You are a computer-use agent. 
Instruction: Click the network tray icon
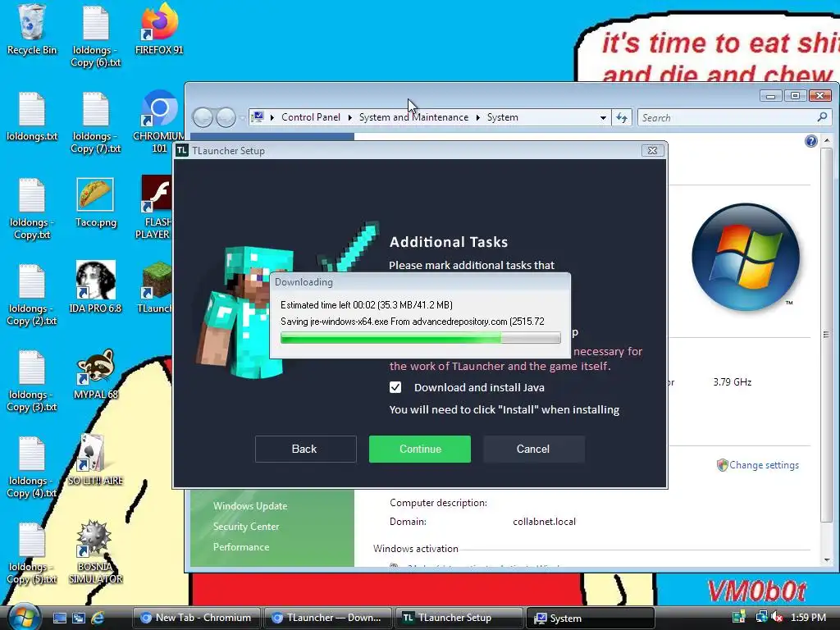[x=761, y=618]
